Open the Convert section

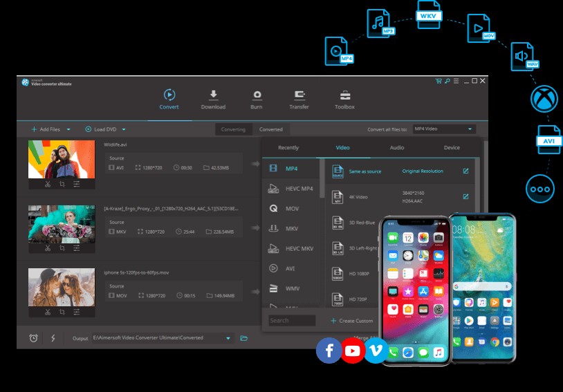pos(169,100)
